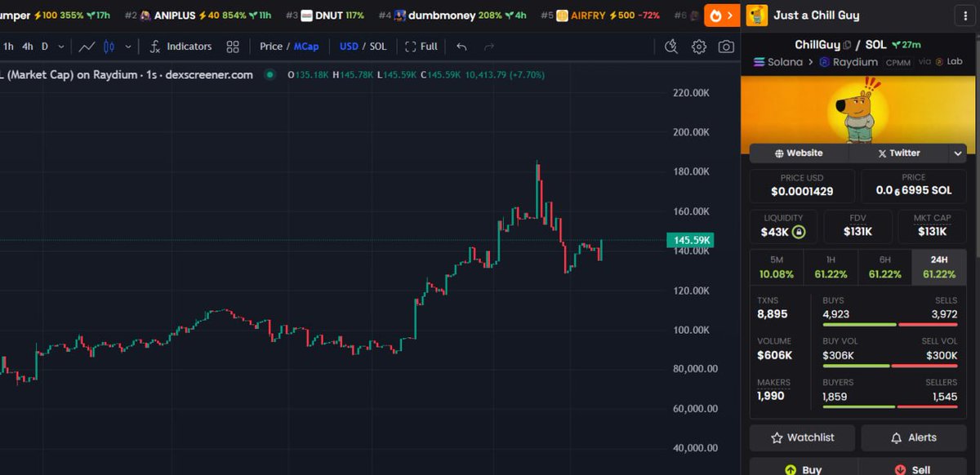Click the 145.59K current price label on axis
The width and height of the screenshot is (980, 475).
tap(690, 240)
